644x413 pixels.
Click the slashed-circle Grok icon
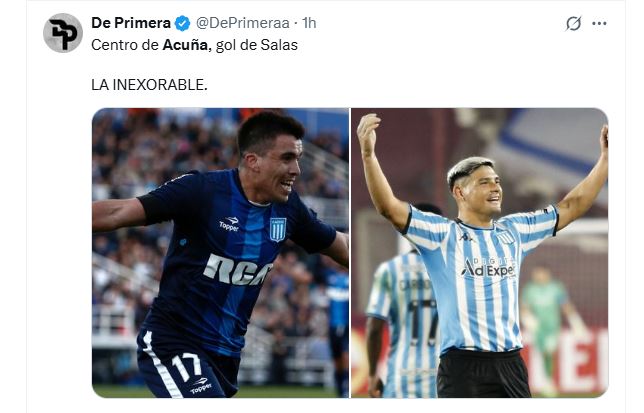point(573,23)
